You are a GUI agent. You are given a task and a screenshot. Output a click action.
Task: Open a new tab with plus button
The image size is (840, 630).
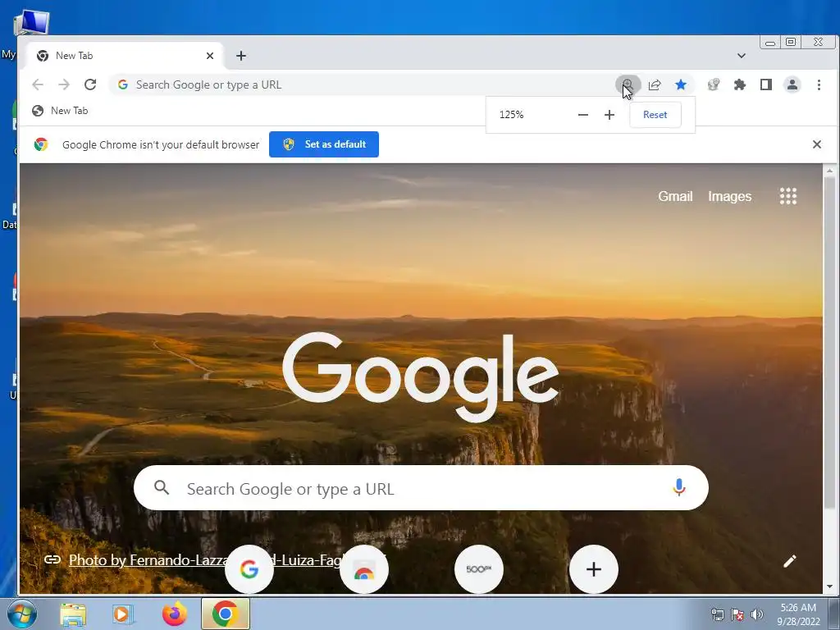point(241,56)
